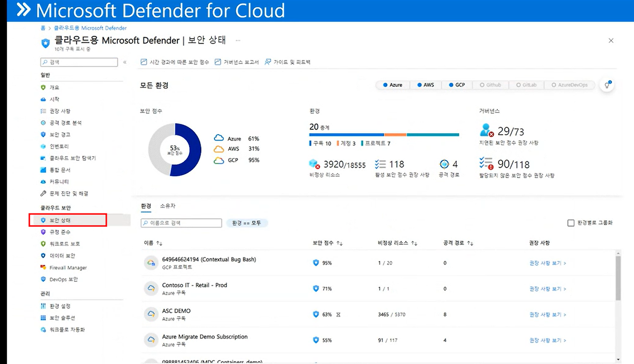Viewport: 634px width, 364px height.
Task: Open DevOps 보안 in the sidebar
Action: coord(59,279)
